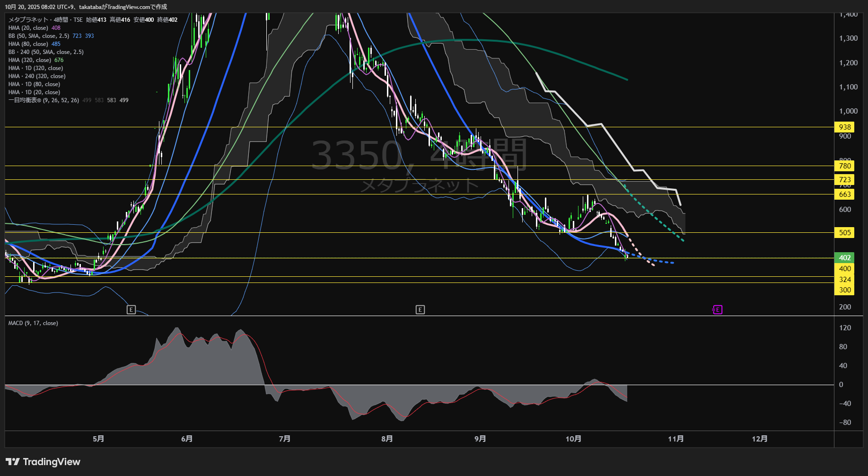
Task: Click the purple upcoming earnings E marker
Action: click(x=717, y=310)
